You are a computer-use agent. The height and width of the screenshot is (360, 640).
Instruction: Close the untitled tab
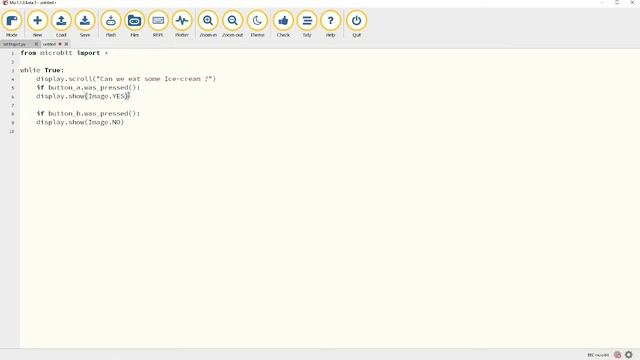tap(66, 44)
